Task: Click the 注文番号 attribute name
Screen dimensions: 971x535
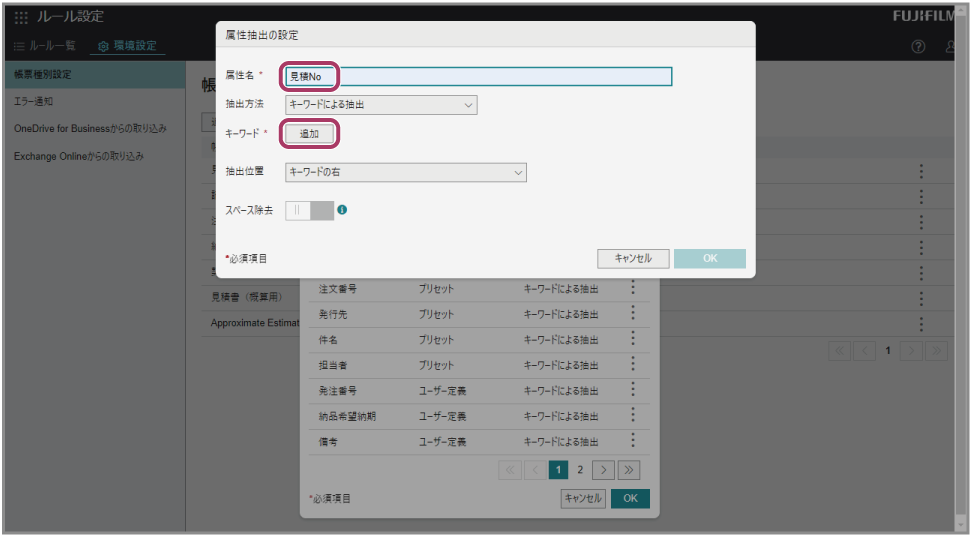Action: (337, 289)
